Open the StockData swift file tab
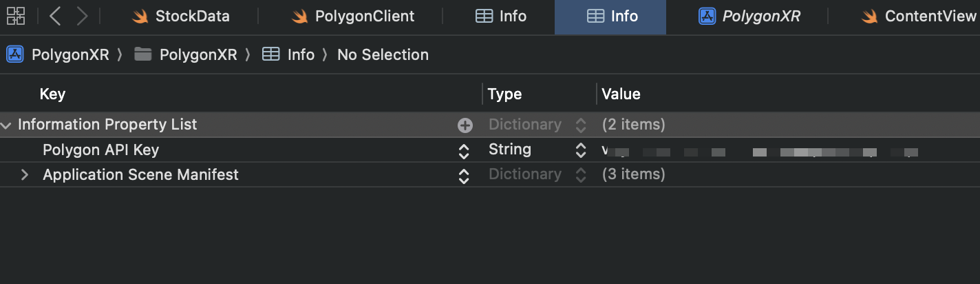 pyautogui.click(x=182, y=17)
